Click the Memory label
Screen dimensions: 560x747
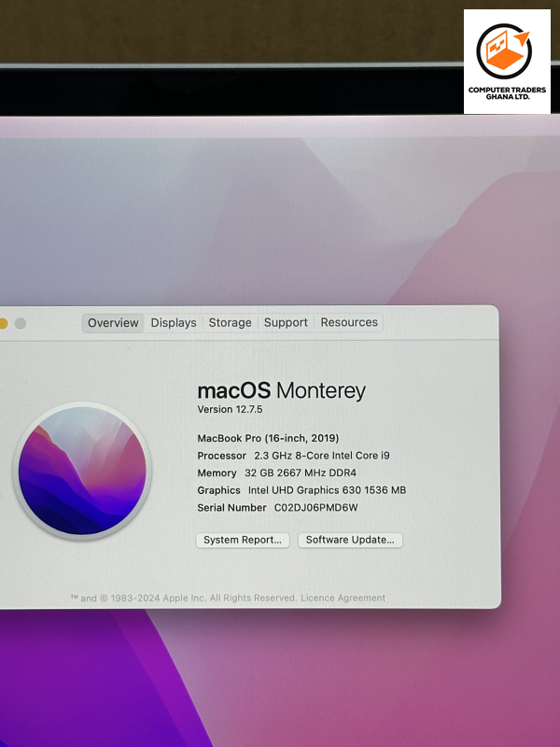(x=217, y=473)
